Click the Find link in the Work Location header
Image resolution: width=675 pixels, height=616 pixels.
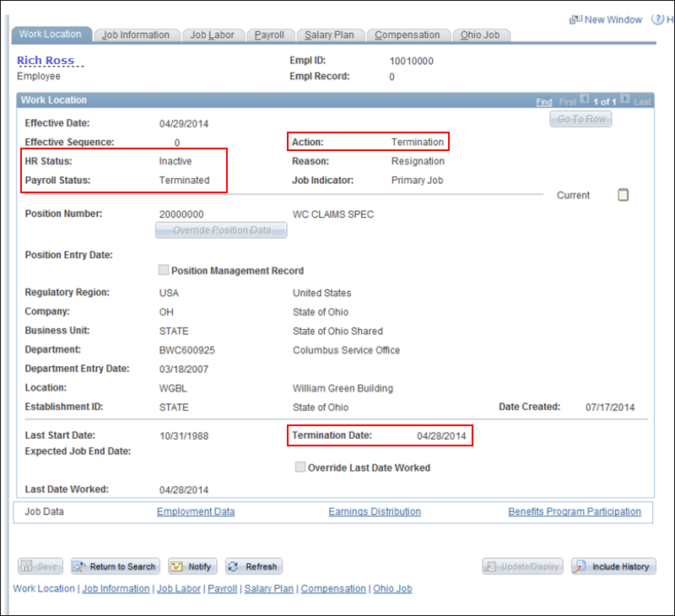[544, 101]
